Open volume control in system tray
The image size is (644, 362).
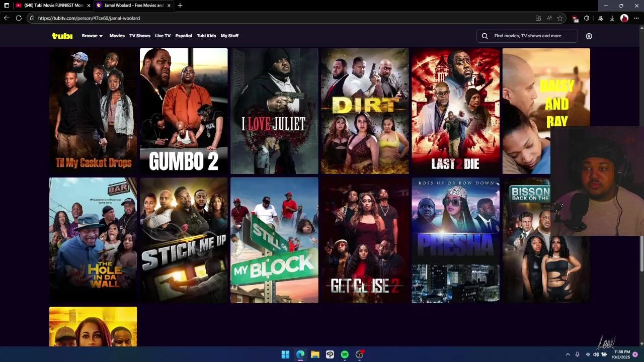[x=596, y=354]
